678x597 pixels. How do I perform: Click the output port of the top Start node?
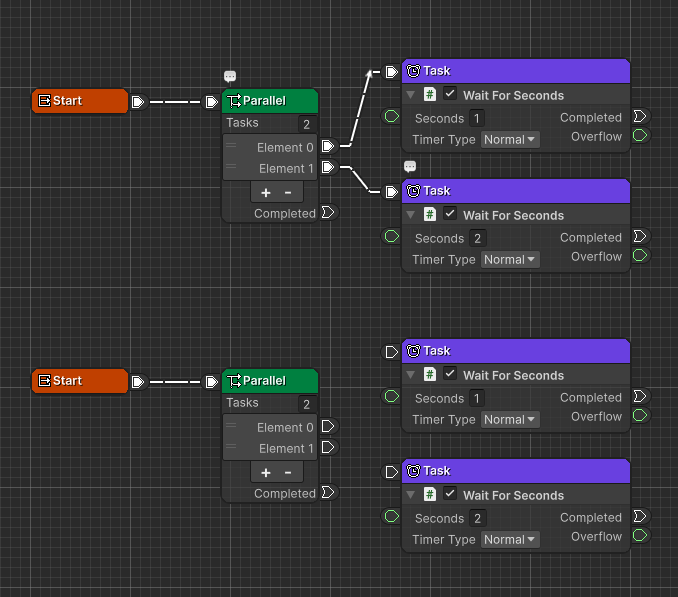click(x=138, y=101)
